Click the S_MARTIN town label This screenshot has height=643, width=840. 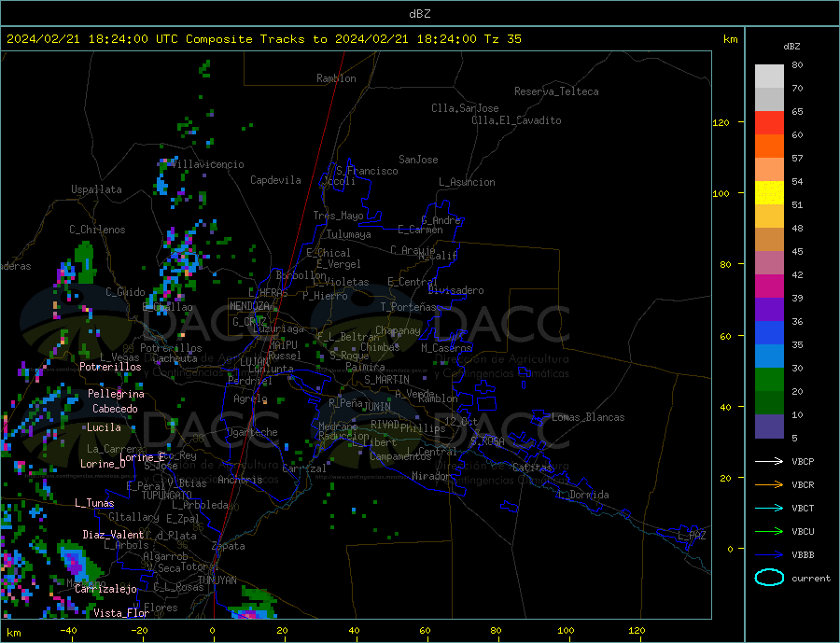tap(386, 380)
